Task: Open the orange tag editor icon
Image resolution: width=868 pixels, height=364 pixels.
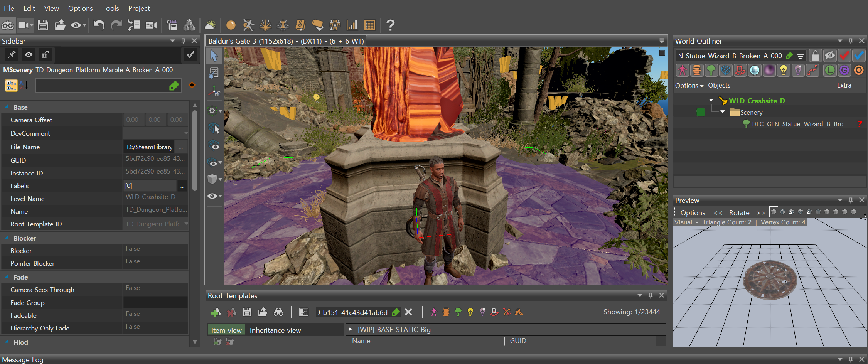Action: tap(318, 25)
